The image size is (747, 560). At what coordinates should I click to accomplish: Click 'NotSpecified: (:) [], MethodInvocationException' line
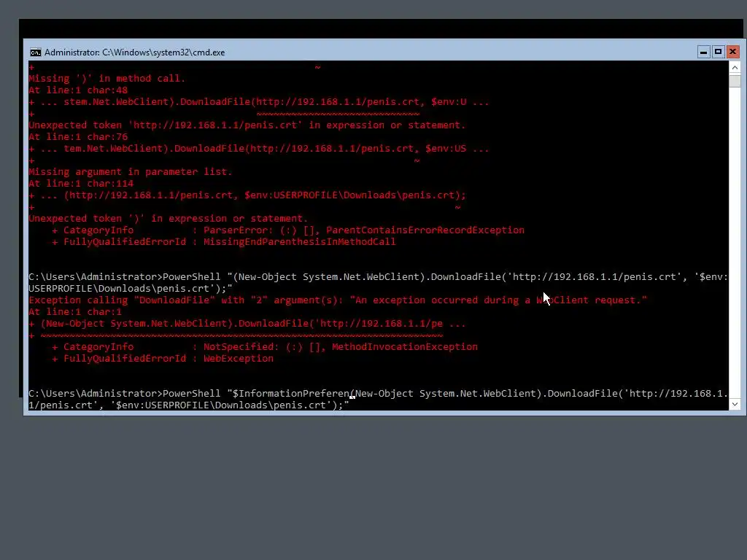pos(341,346)
